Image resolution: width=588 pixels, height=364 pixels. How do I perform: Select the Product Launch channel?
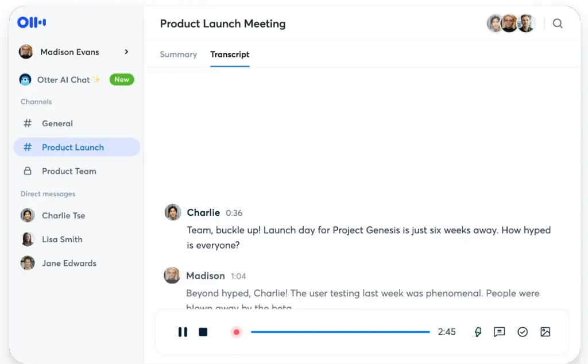(72, 148)
